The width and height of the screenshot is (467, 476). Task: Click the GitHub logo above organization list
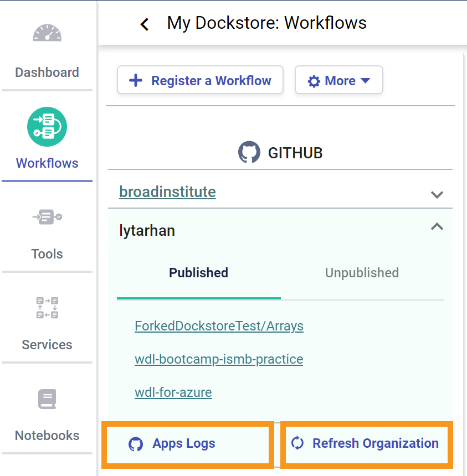(249, 152)
